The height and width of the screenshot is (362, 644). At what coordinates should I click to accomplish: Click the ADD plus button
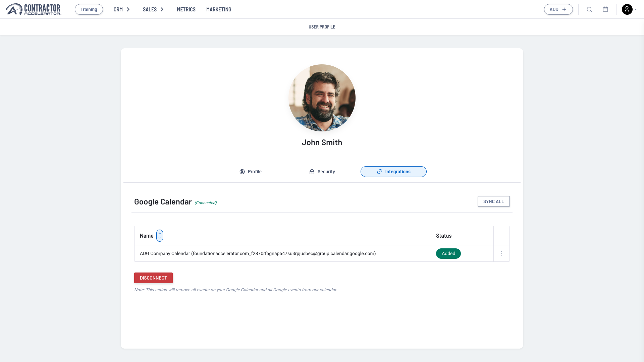pyautogui.click(x=558, y=9)
